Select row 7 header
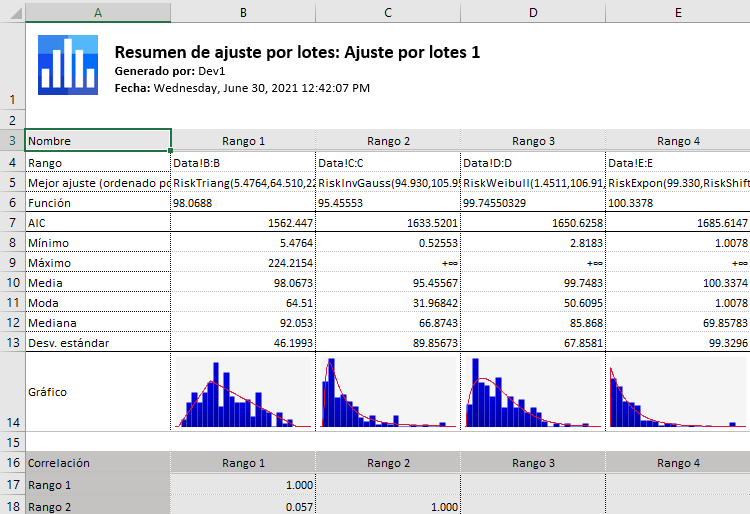This screenshot has height=514, width=750. click(x=12, y=223)
